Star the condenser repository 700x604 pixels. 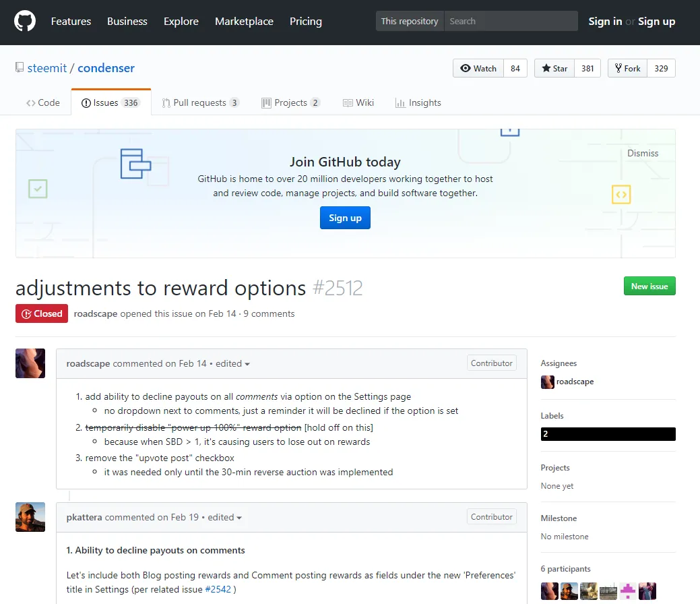point(554,68)
